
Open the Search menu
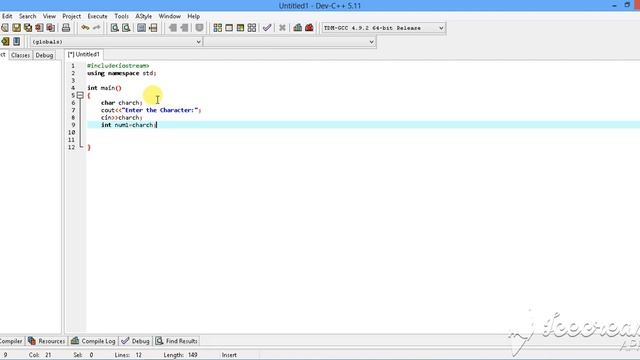(27, 16)
